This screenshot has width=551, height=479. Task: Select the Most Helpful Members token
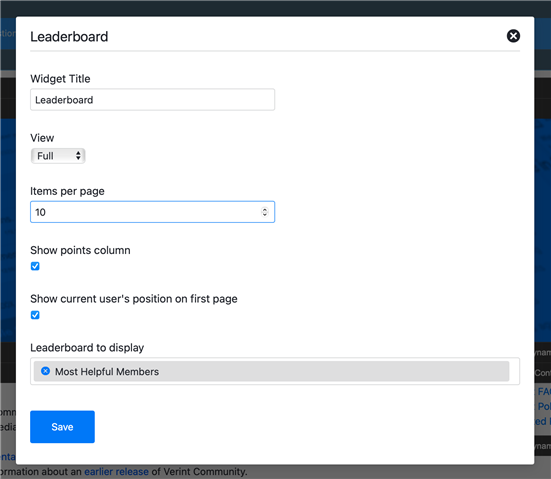click(x=271, y=371)
